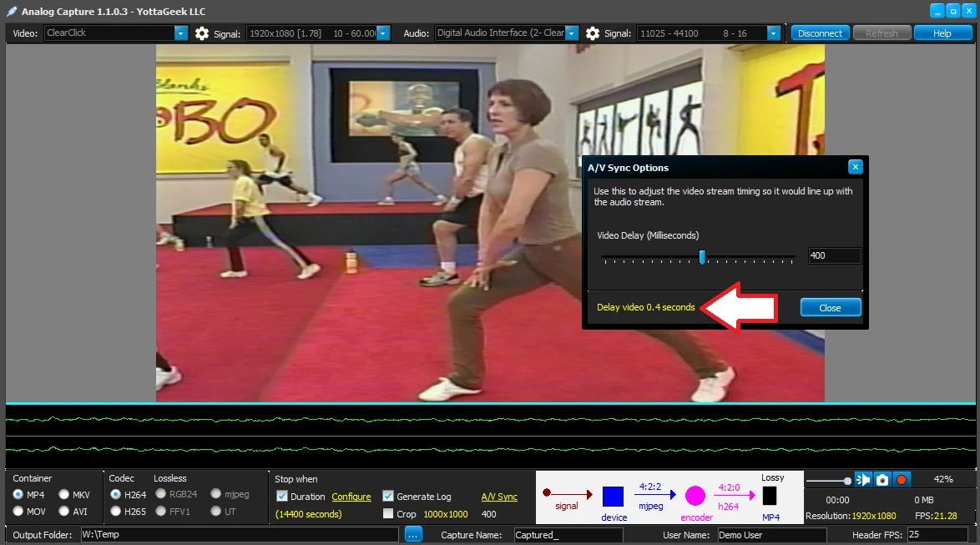Click Close in A/V Sync Options
Viewport: 980px width, 545px height.
pyautogui.click(x=830, y=307)
